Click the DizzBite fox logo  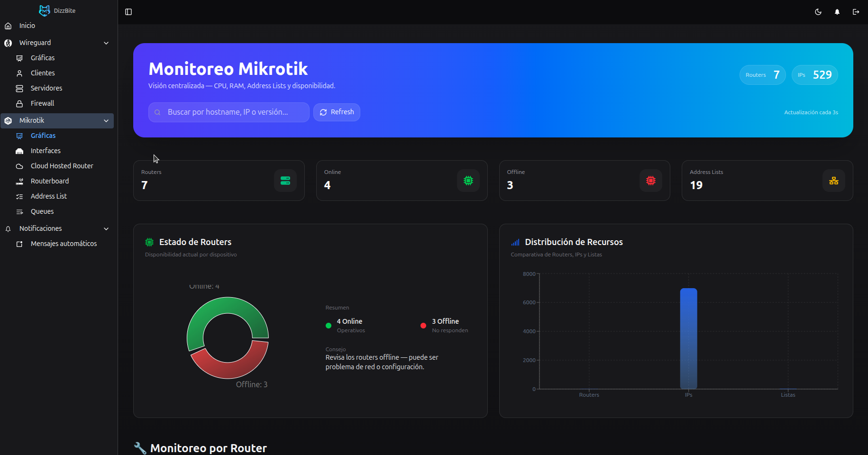click(x=45, y=10)
